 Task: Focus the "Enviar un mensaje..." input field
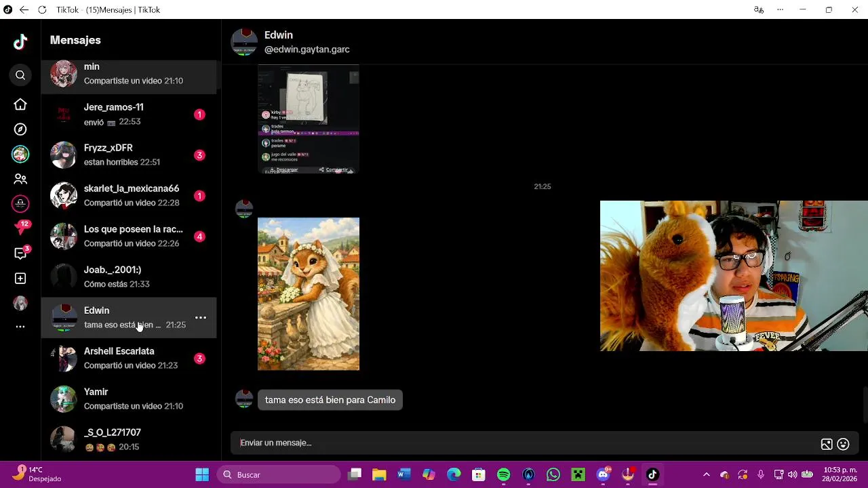pos(526,443)
